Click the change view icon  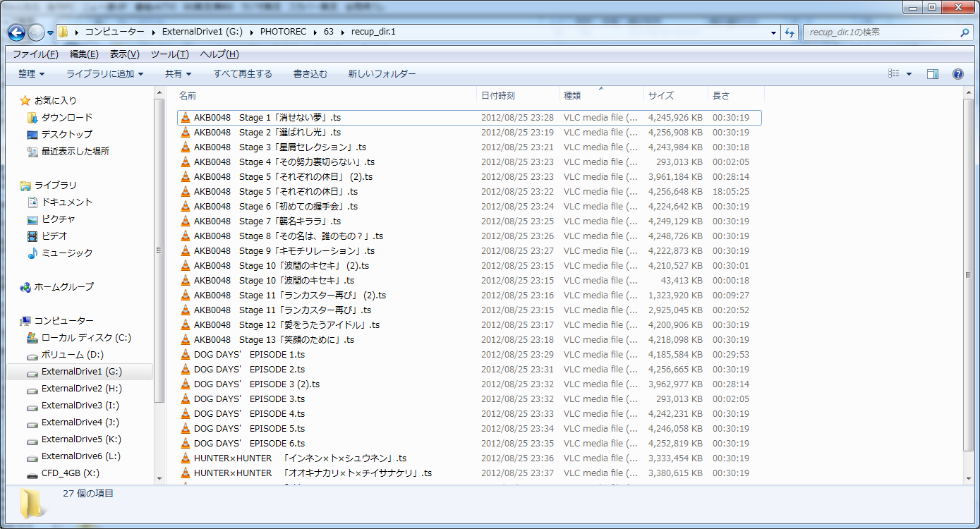[x=893, y=74]
